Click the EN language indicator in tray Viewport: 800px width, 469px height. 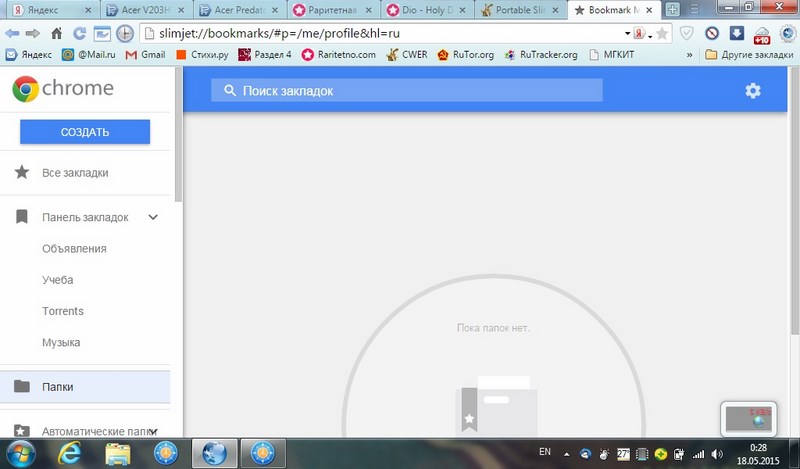[x=544, y=450]
